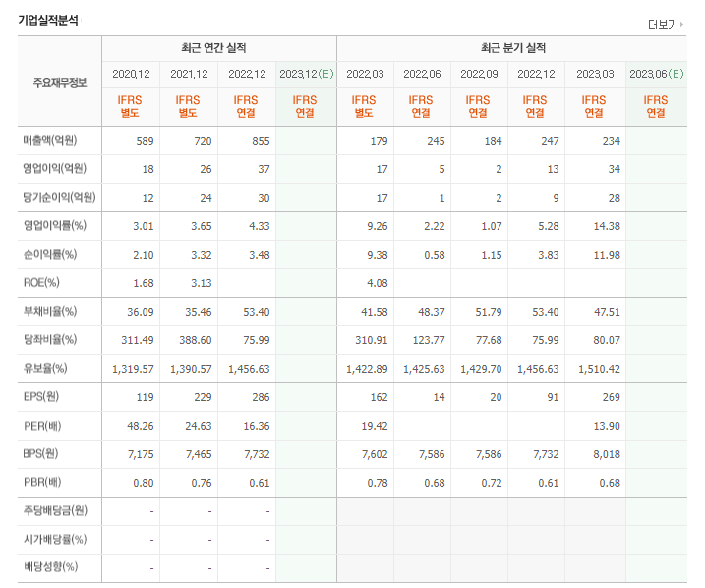Click the 2022.03 quarterly column header
The image size is (705, 588).
tap(365, 74)
